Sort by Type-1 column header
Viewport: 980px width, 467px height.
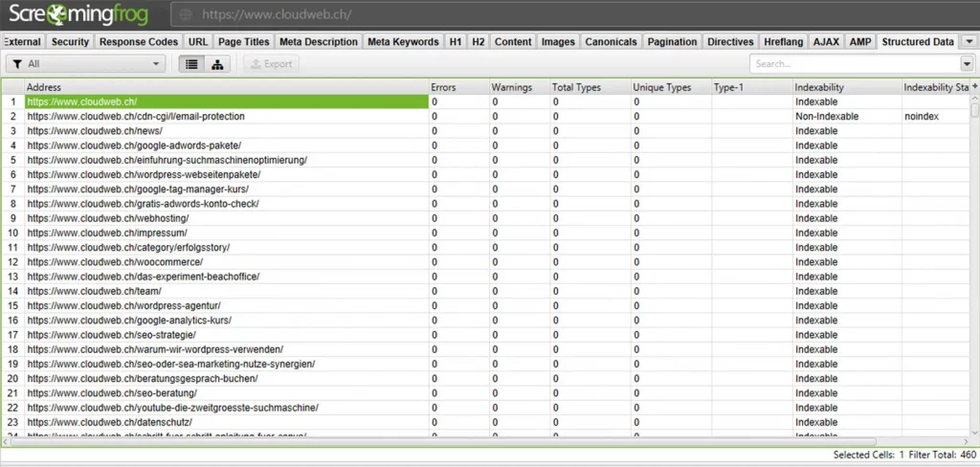point(751,87)
